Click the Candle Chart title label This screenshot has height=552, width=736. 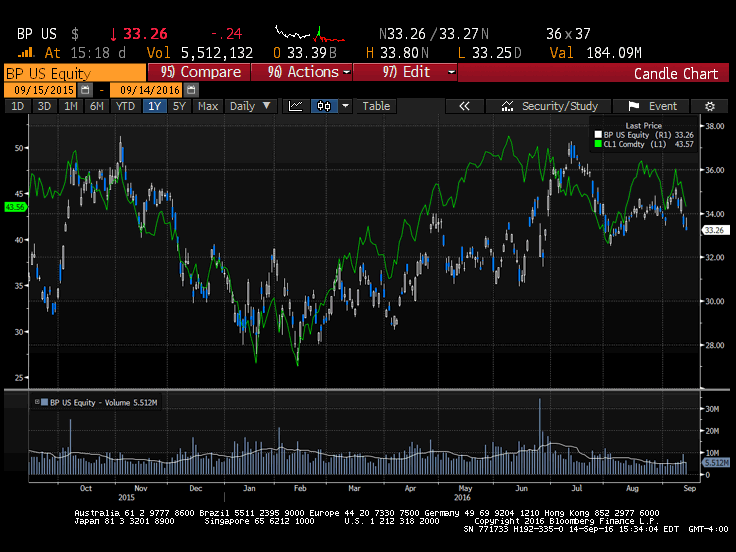[676, 74]
